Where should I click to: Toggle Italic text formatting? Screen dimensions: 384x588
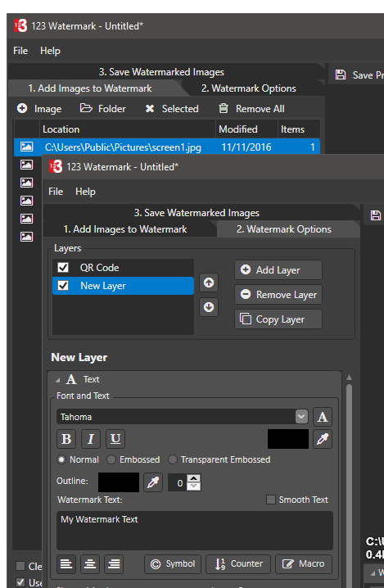tap(91, 439)
